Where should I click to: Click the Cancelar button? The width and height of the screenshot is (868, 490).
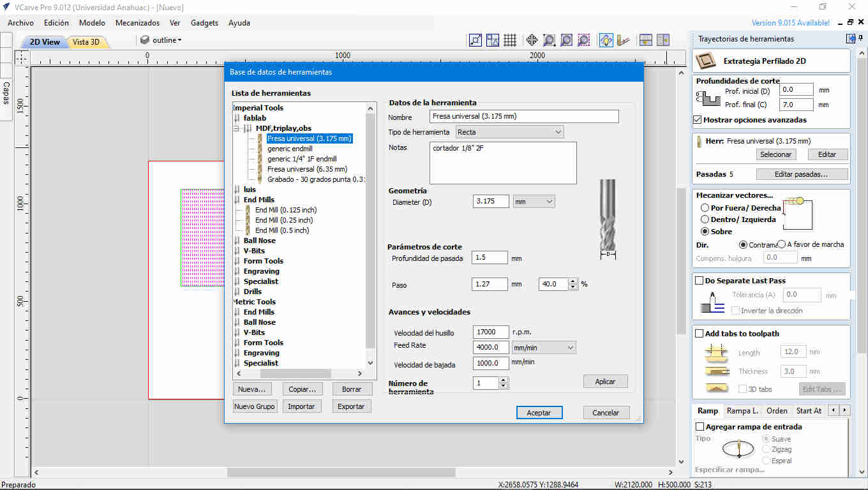click(606, 413)
